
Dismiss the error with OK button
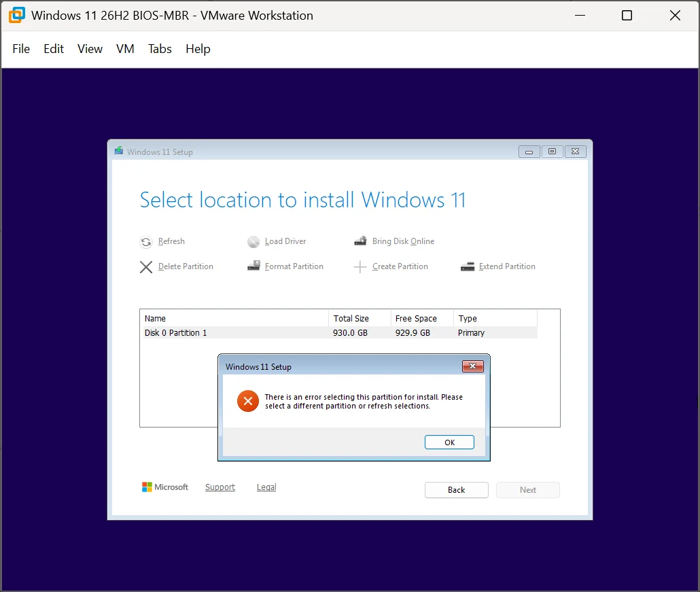point(449,442)
